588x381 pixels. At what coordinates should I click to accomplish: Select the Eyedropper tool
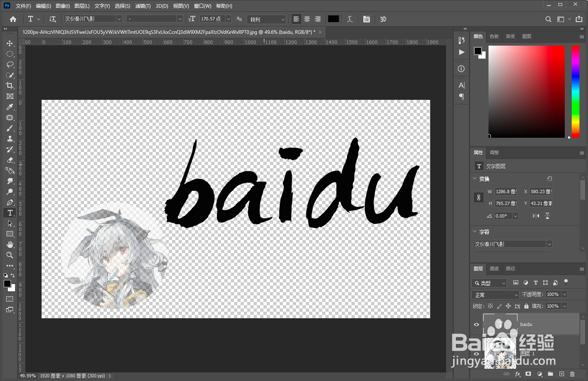click(x=10, y=107)
